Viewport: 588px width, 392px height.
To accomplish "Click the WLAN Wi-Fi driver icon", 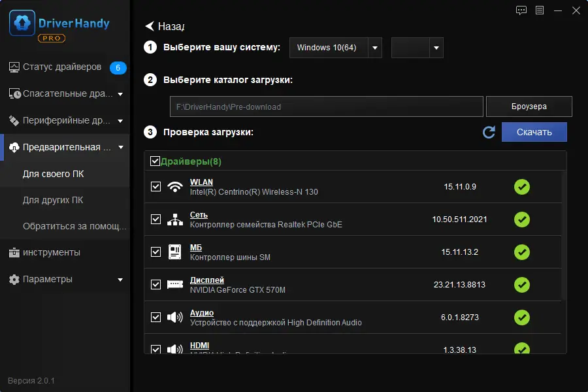I will tap(174, 187).
